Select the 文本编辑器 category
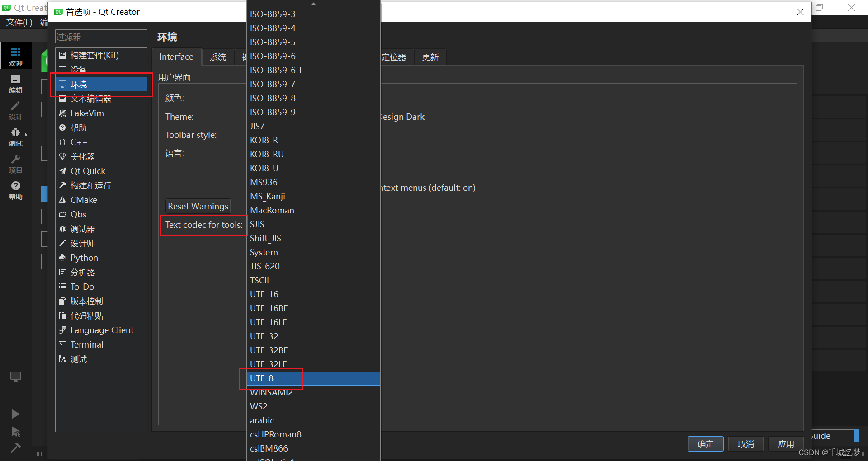This screenshot has height=461, width=868. [x=101, y=99]
